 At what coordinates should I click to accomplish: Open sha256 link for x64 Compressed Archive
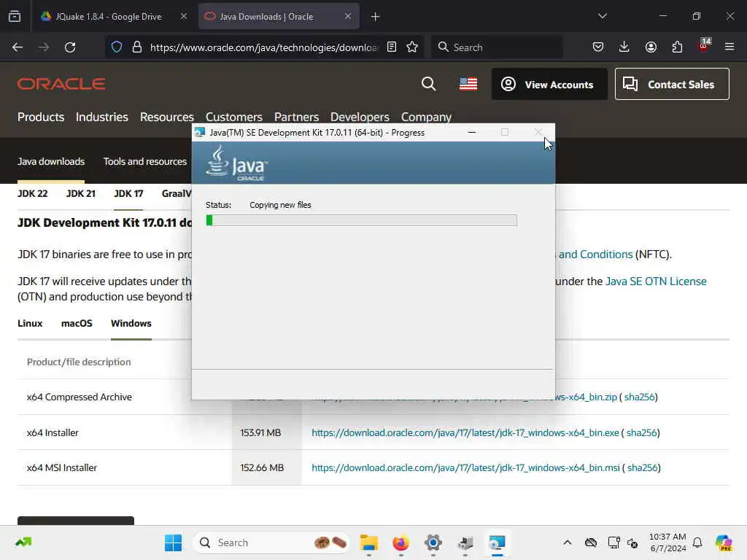click(639, 397)
